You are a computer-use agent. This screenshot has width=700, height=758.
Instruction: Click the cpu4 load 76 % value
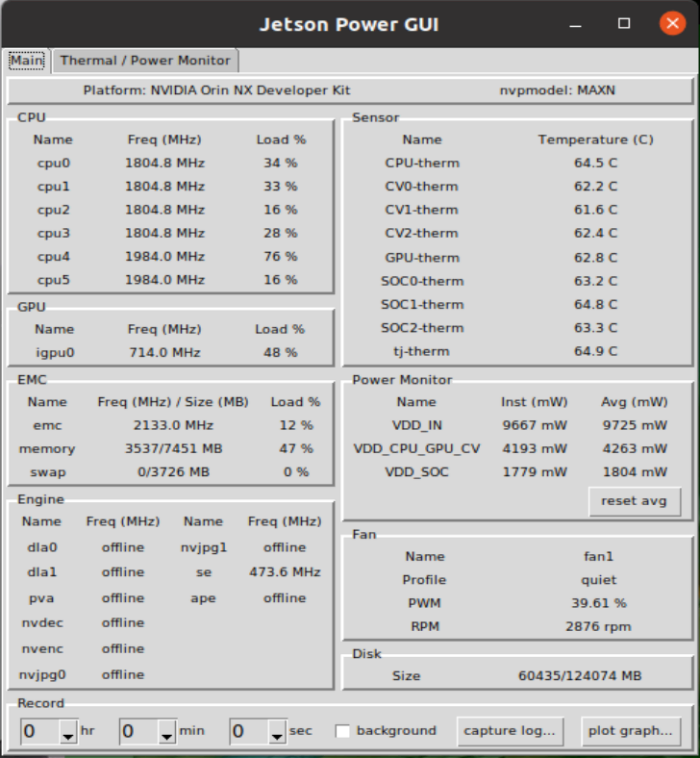coord(280,256)
